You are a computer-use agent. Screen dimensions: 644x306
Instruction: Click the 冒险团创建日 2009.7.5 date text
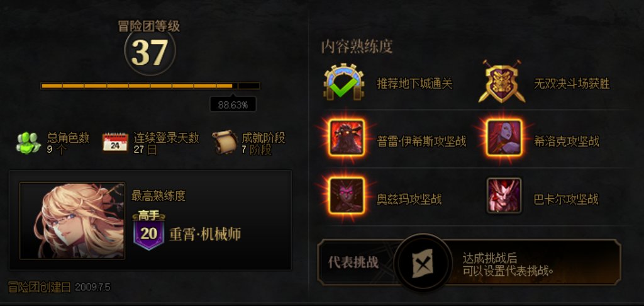(59, 286)
